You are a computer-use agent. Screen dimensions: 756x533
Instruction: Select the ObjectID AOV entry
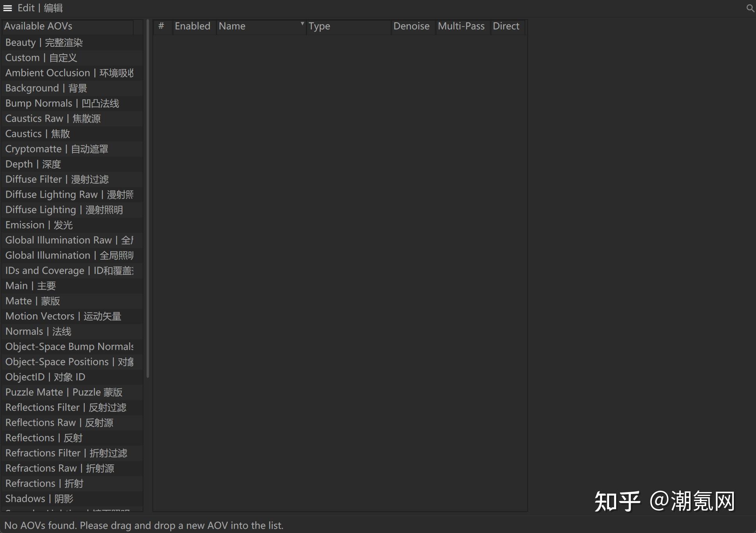pos(45,377)
